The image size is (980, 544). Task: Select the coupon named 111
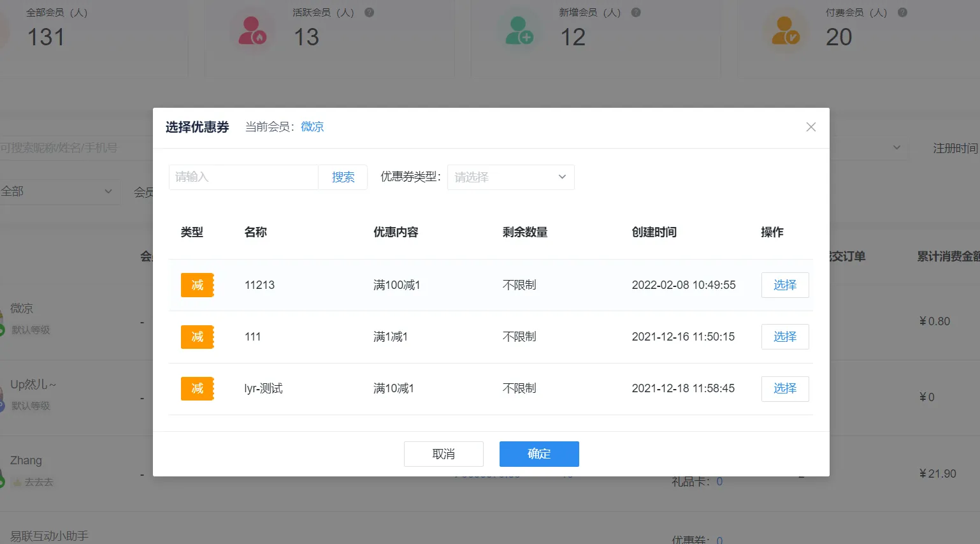tap(785, 337)
